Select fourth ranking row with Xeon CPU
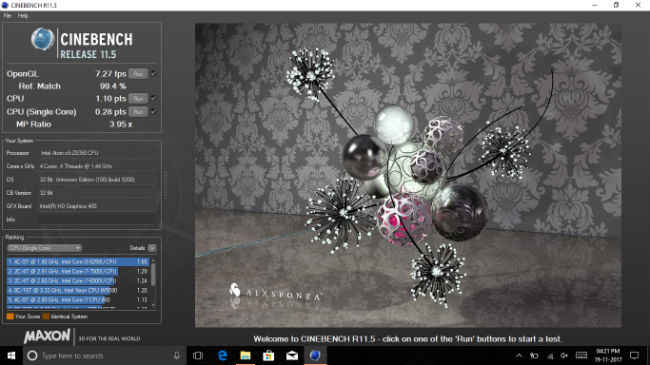This screenshot has height=365, width=650. [x=78, y=290]
